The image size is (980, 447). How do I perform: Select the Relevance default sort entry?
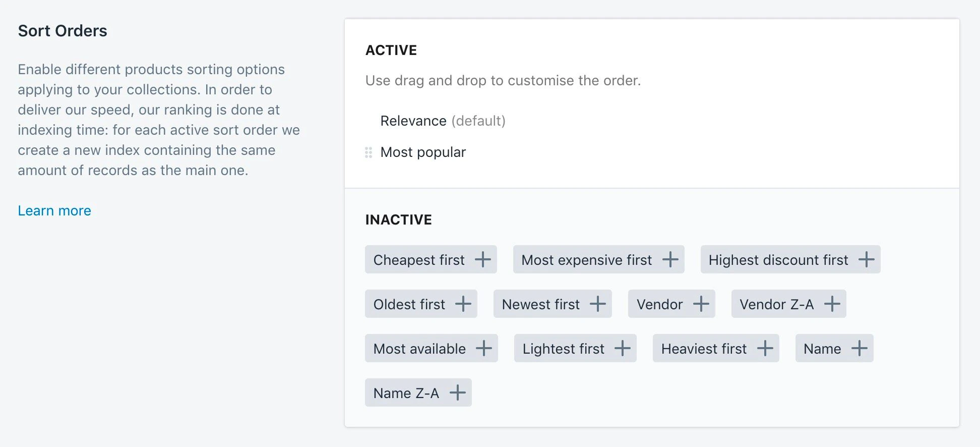442,121
